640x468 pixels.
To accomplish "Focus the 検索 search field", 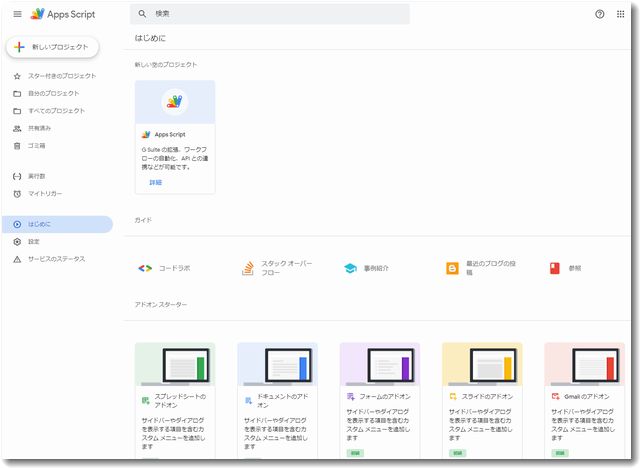I will (x=270, y=14).
